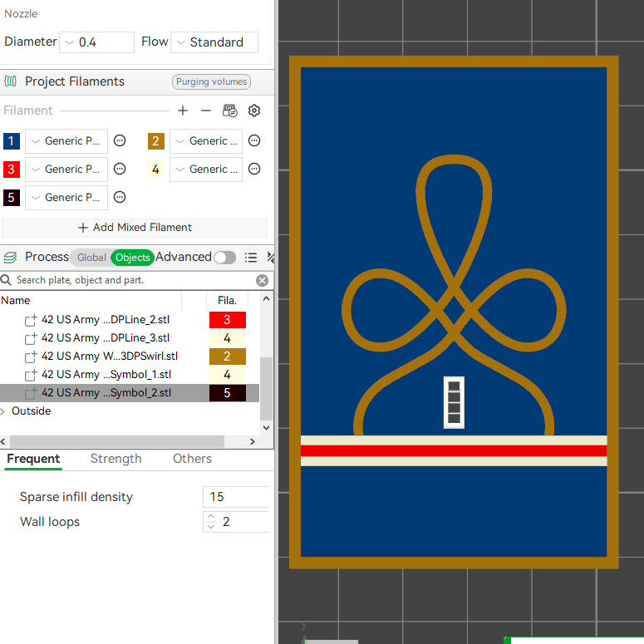Click the compare presets icon beside list icon
Image resolution: width=644 pixels, height=644 pixels.
coord(270,258)
